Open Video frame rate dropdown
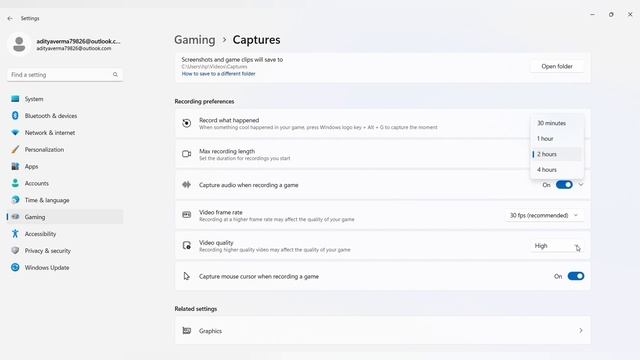640x360 pixels. 544,215
